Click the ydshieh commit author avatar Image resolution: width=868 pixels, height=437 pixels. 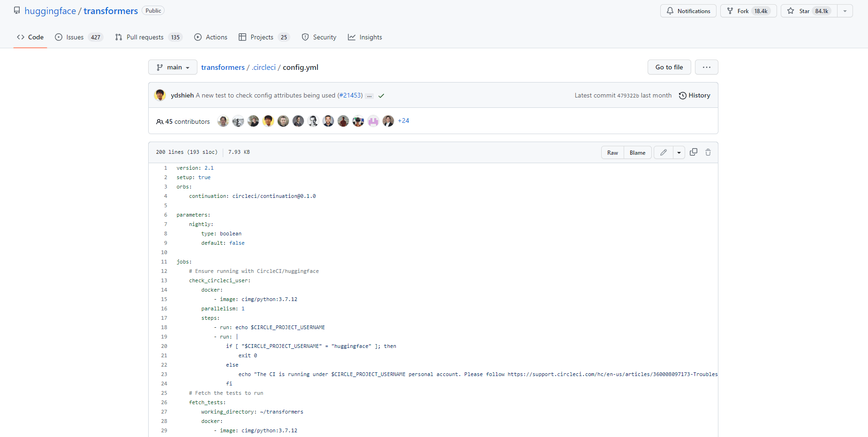click(x=160, y=95)
